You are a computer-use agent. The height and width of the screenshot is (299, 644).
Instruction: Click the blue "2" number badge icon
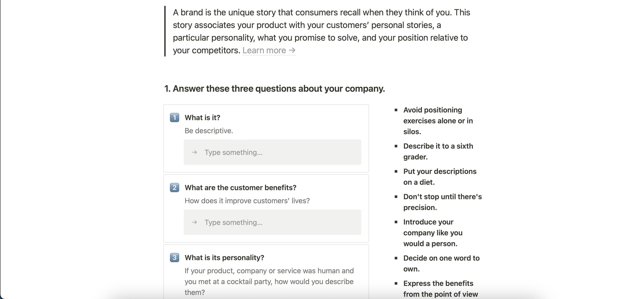coord(174,188)
